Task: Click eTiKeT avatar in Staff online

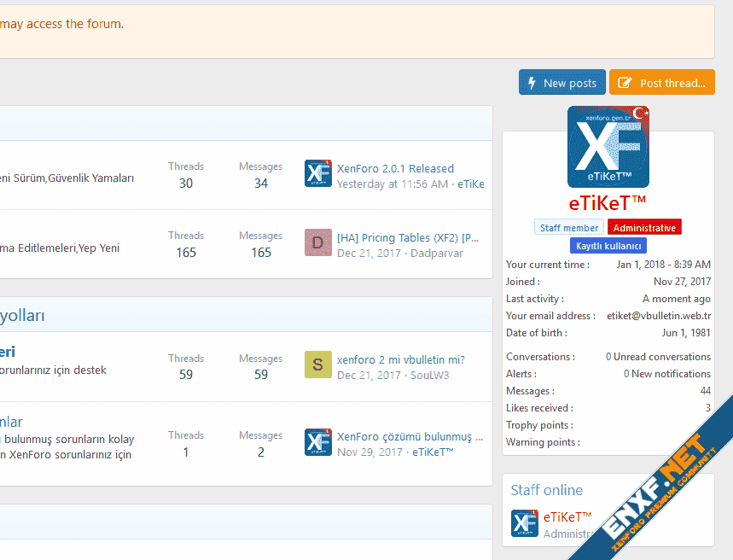Action: tap(525, 523)
